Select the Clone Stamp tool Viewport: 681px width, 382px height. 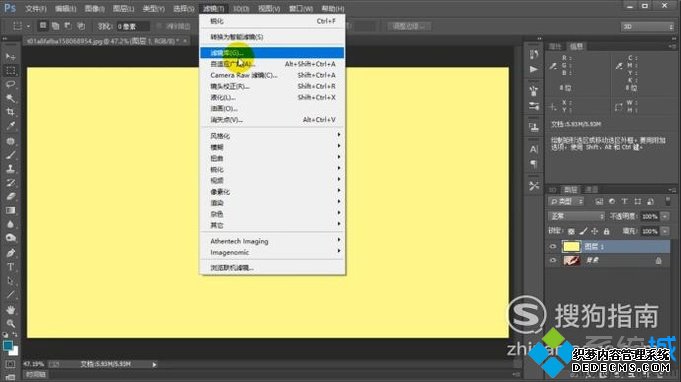10,169
